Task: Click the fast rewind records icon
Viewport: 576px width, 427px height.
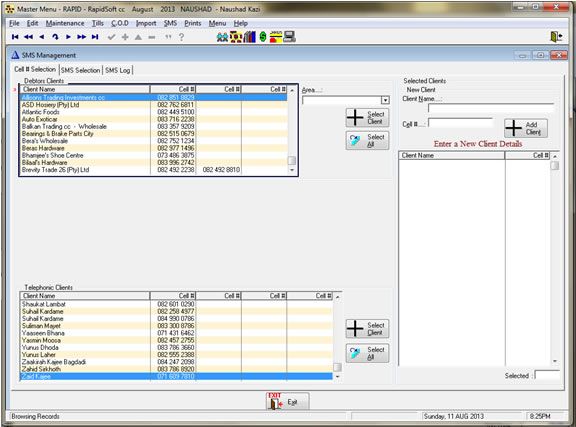Action: point(28,37)
